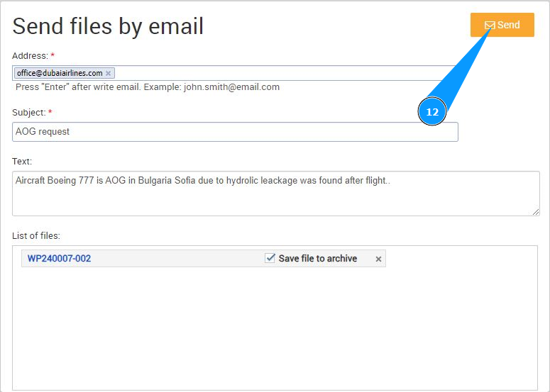This screenshot has height=392, width=550.
Task: Click the Address field label
Action: (x=30, y=55)
